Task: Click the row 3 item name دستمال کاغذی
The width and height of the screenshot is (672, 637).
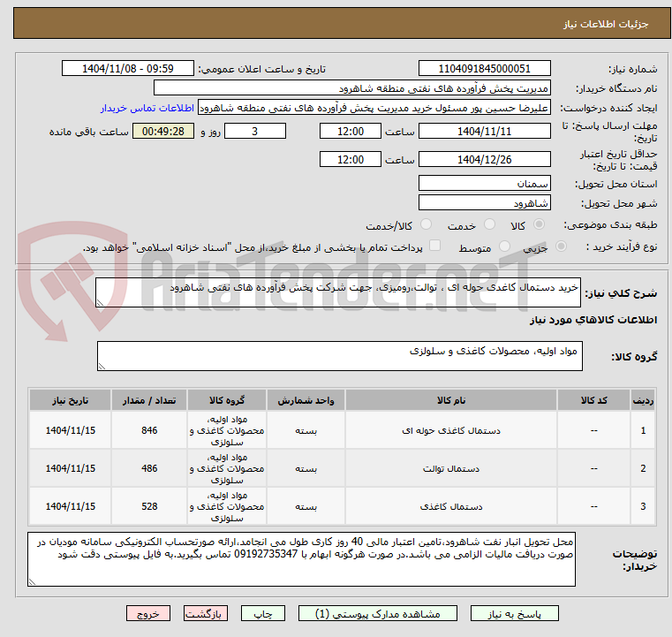Action: coord(451,507)
